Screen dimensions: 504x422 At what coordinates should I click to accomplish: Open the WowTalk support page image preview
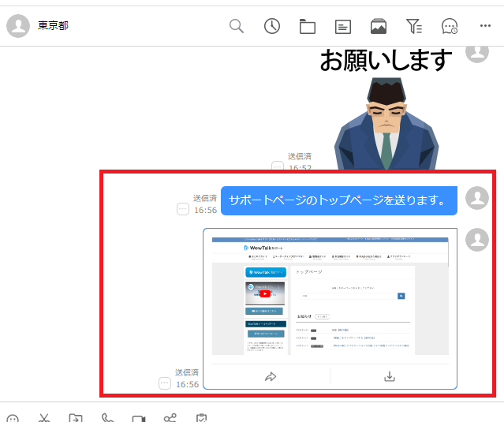tap(330, 295)
